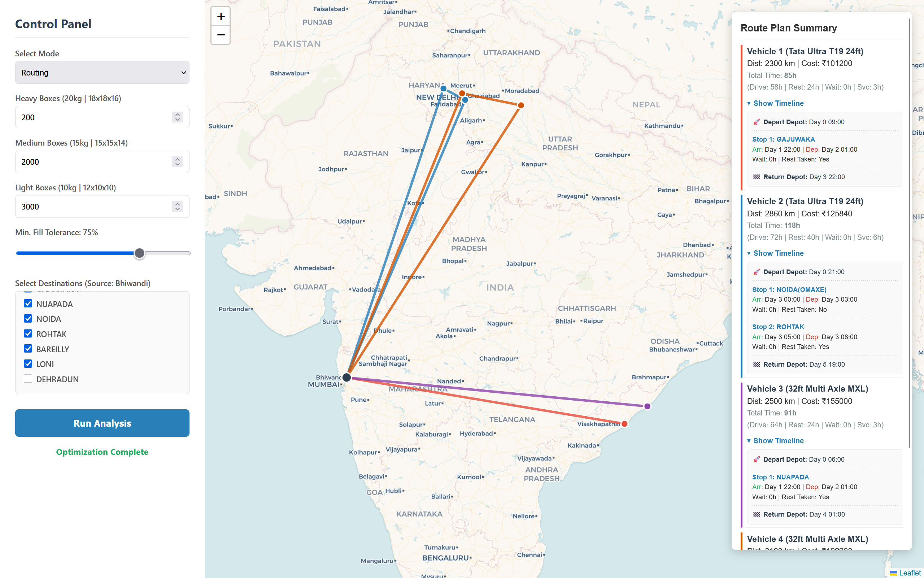Open the Select Mode Routing dropdown
Viewport: 924px width, 578px height.
102,72
